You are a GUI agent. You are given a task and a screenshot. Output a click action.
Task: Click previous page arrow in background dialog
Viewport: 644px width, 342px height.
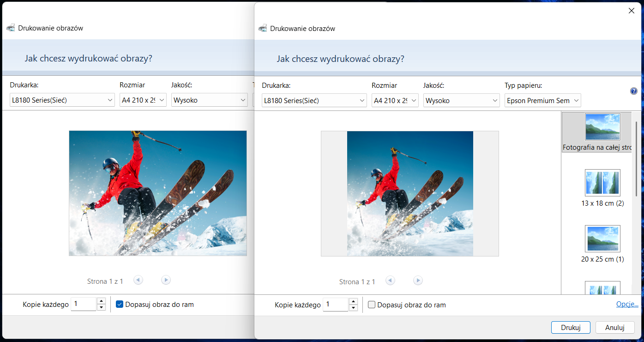coord(138,280)
